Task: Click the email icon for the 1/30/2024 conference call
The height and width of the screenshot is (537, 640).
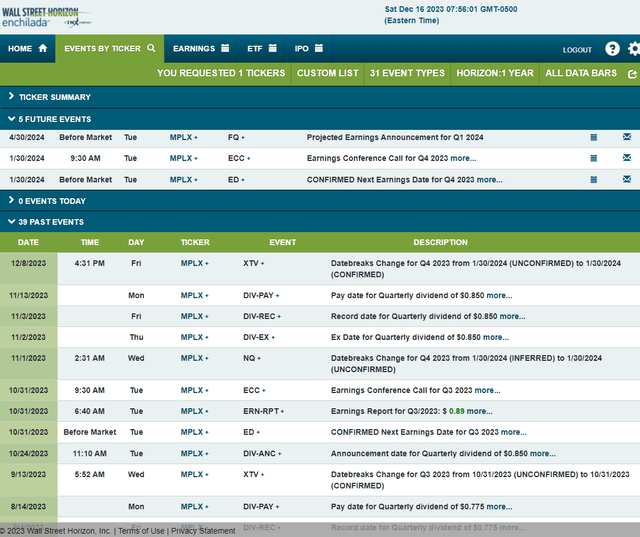Action: pyautogui.click(x=627, y=158)
